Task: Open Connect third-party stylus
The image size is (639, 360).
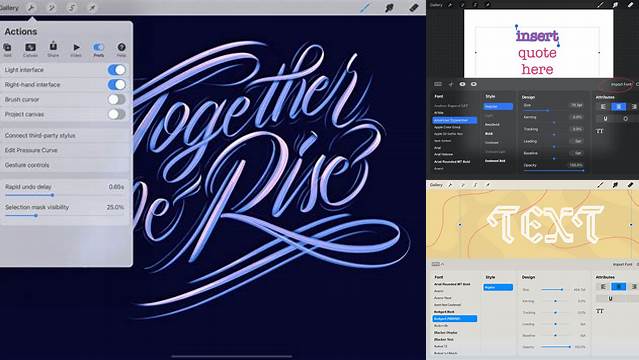Action: pyautogui.click(x=65, y=135)
